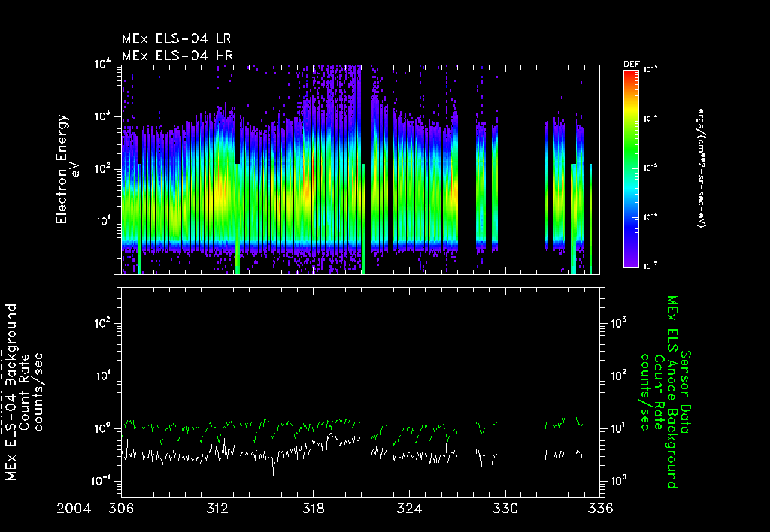The width and height of the screenshot is (770, 532).
Task: Click the x-axis tick label 312
Action: 217,509
